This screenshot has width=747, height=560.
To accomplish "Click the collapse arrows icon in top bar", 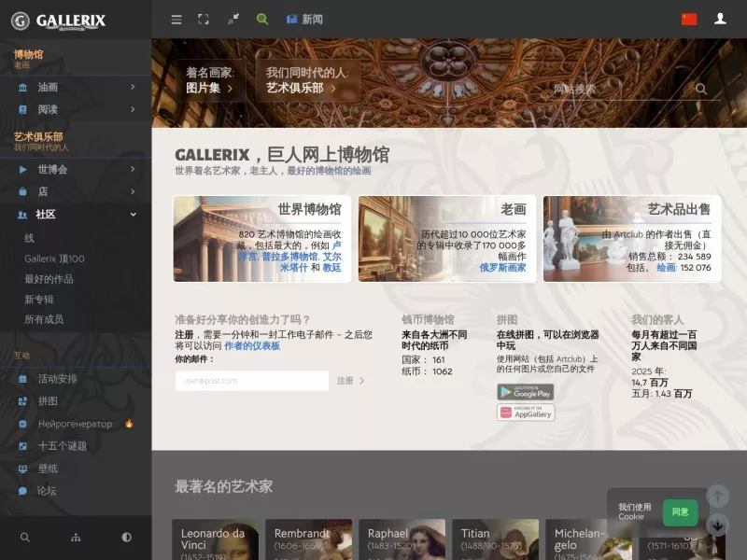I will click(233, 19).
